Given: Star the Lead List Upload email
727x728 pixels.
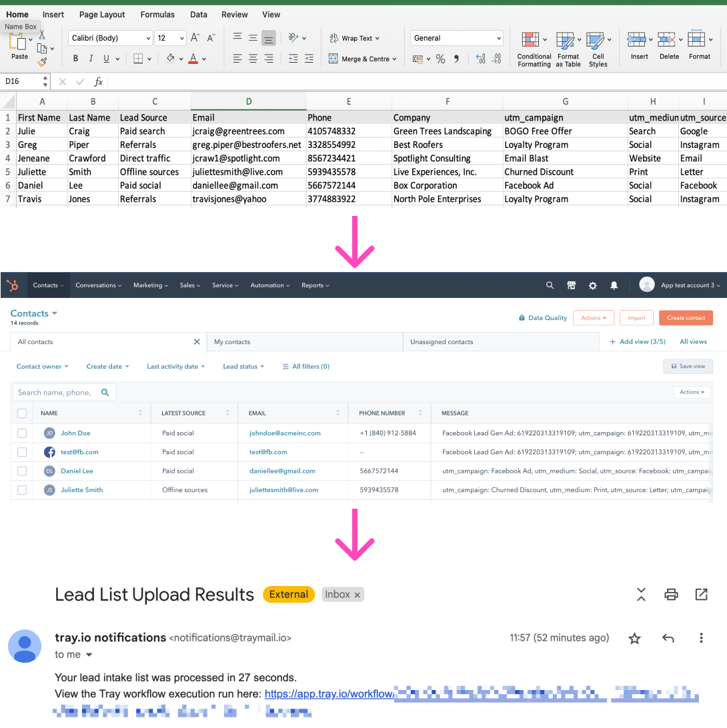Looking at the screenshot, I should point(634,639).
